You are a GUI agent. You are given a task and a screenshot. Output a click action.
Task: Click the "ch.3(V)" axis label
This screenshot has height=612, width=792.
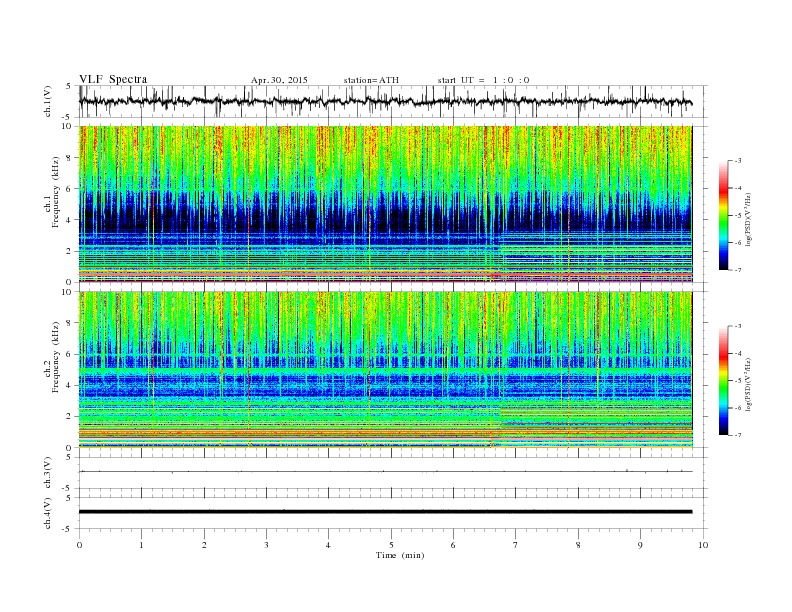[x=47, y=473]
